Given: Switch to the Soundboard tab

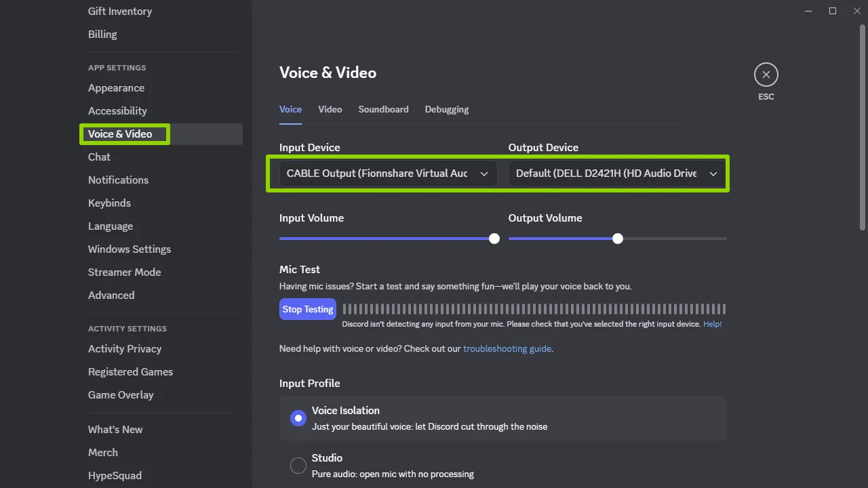Looking at the screenshot, I should coord(383,109).
